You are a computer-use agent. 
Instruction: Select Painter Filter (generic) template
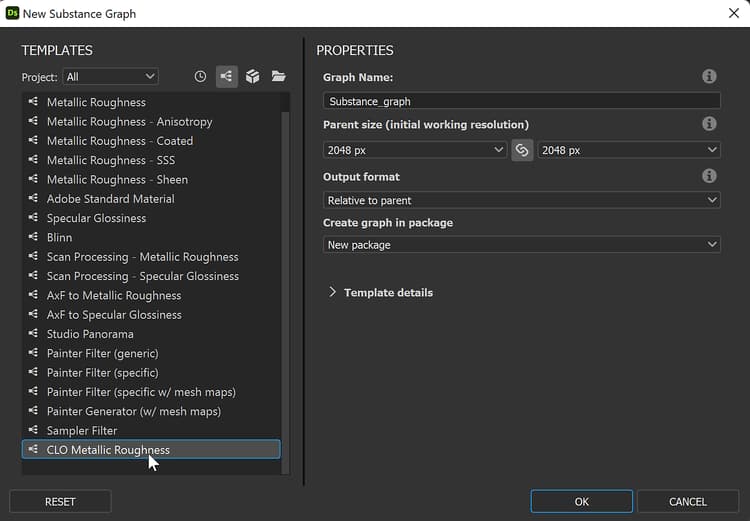pyautogui.click(x=151, y=354)
